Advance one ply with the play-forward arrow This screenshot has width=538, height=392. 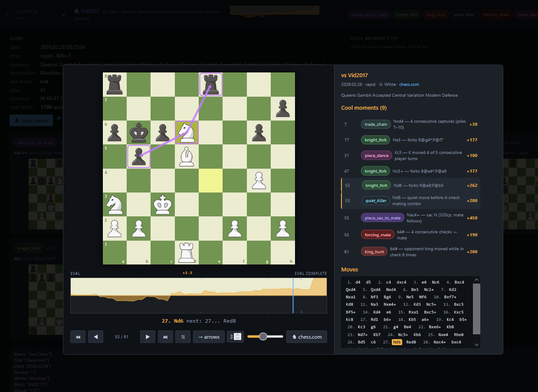click(148, 337)
